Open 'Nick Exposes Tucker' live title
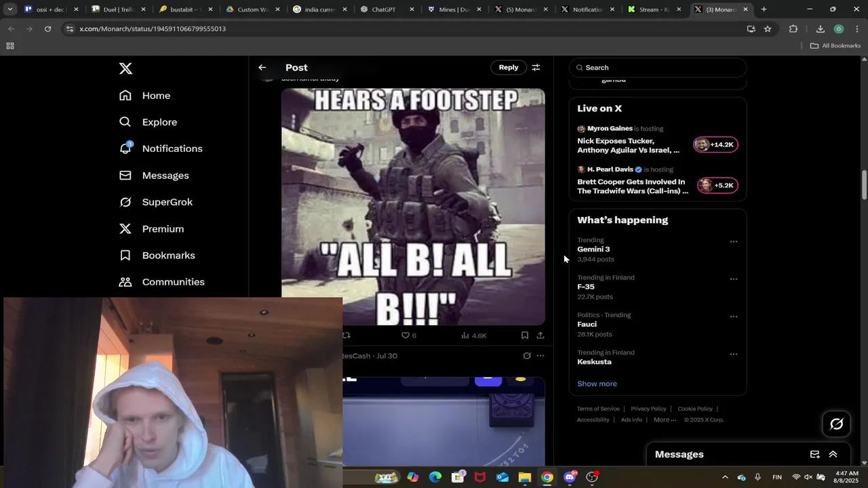 (x=628, y=146)
